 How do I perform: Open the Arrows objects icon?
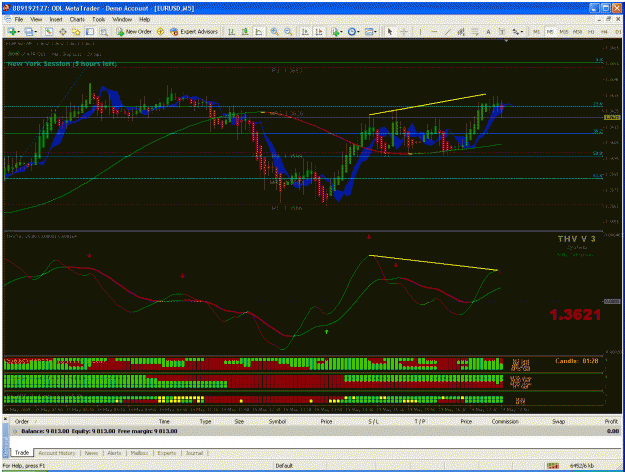pos(515,31)
